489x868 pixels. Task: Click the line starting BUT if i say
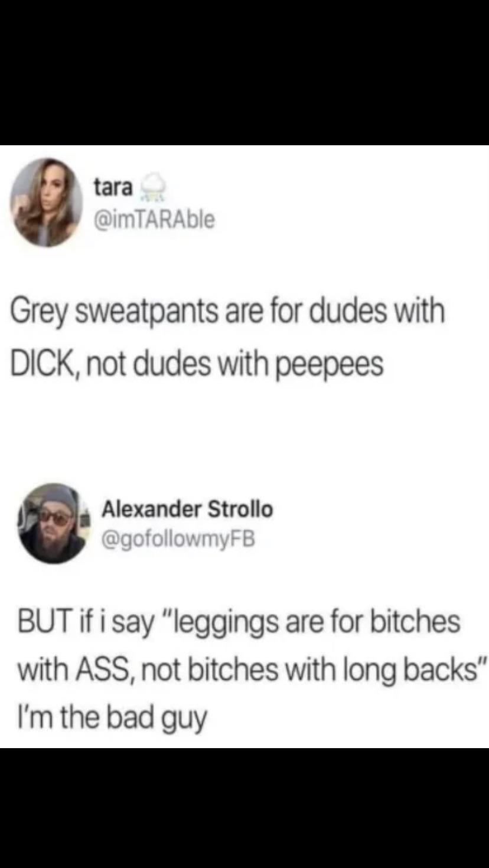click(x=239, y=622)
